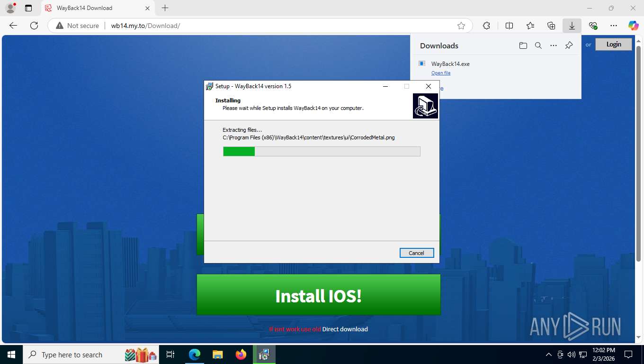Viewport: 644px width, 364px height.
Task: Minimize the WayBack14 Setup window
Action: [x=385, y=86]
